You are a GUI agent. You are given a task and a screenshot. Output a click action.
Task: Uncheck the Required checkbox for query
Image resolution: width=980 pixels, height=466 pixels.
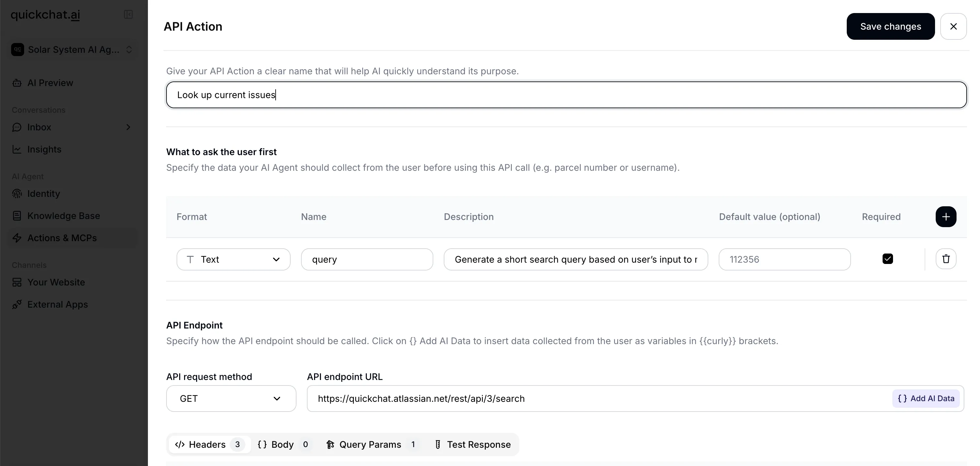tap(887, 259)
